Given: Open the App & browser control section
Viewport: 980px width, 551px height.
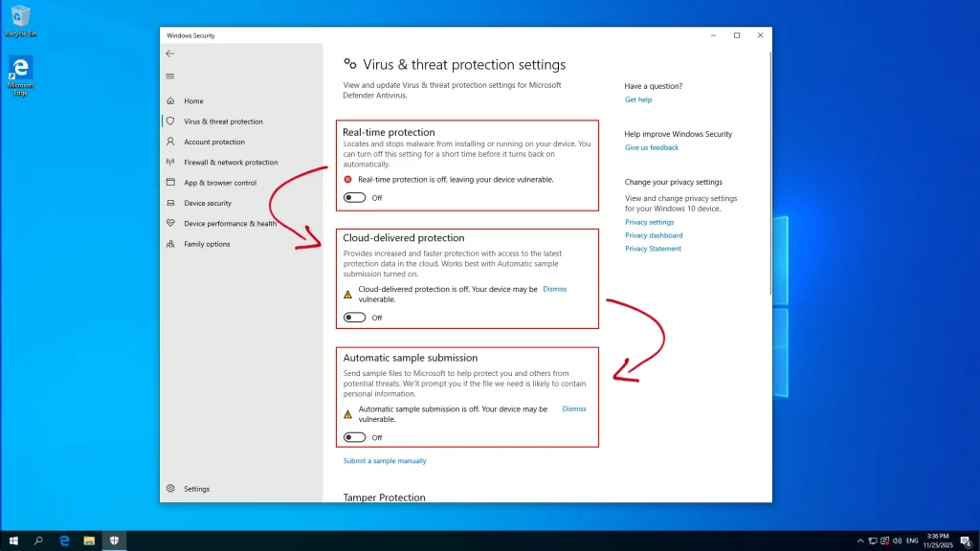Looking at the screenshot, I should [222, 182].
